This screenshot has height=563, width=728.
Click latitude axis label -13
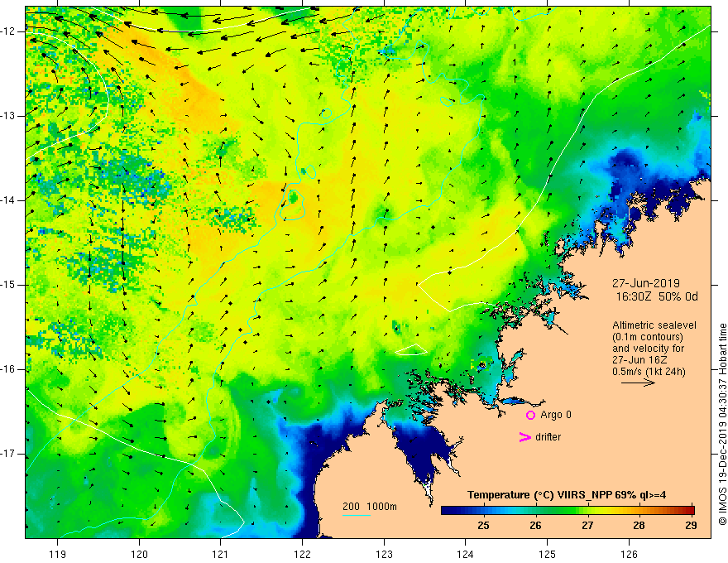tap(8, 116)
